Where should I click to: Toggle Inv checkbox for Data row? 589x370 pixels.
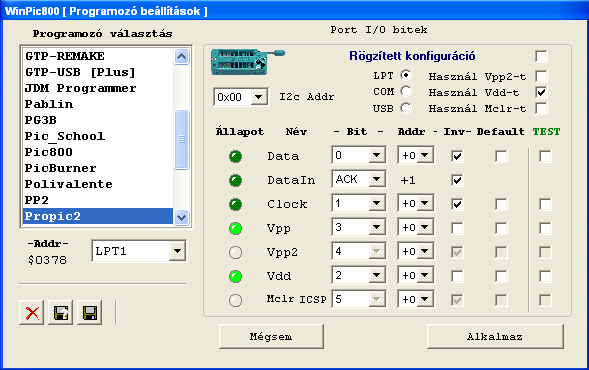(x=457, y=156)
